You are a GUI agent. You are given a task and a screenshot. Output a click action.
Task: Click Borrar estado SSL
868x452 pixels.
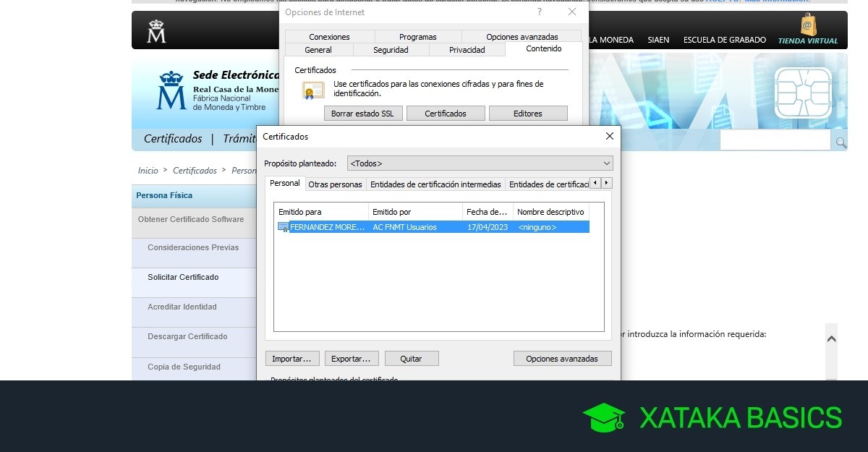pos(363,113)
